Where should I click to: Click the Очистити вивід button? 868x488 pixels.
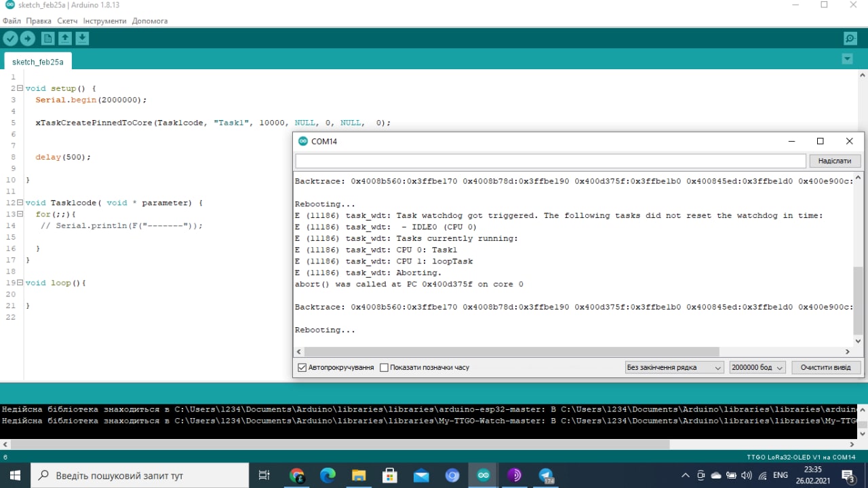(826, 367)
